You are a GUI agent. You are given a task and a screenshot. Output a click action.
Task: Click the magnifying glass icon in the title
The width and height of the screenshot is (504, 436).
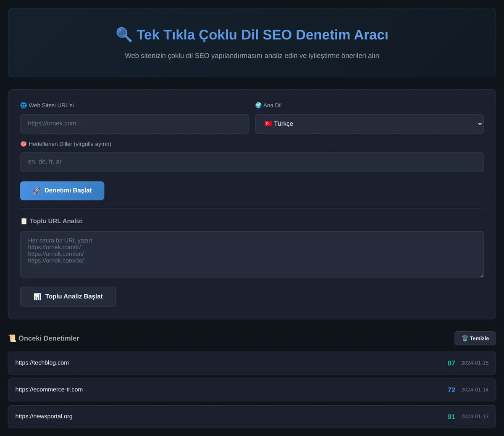pos(124,34)
